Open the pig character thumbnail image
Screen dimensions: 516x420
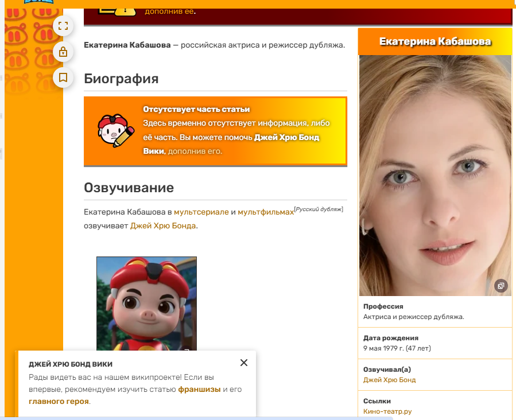[x=146, y=304]
